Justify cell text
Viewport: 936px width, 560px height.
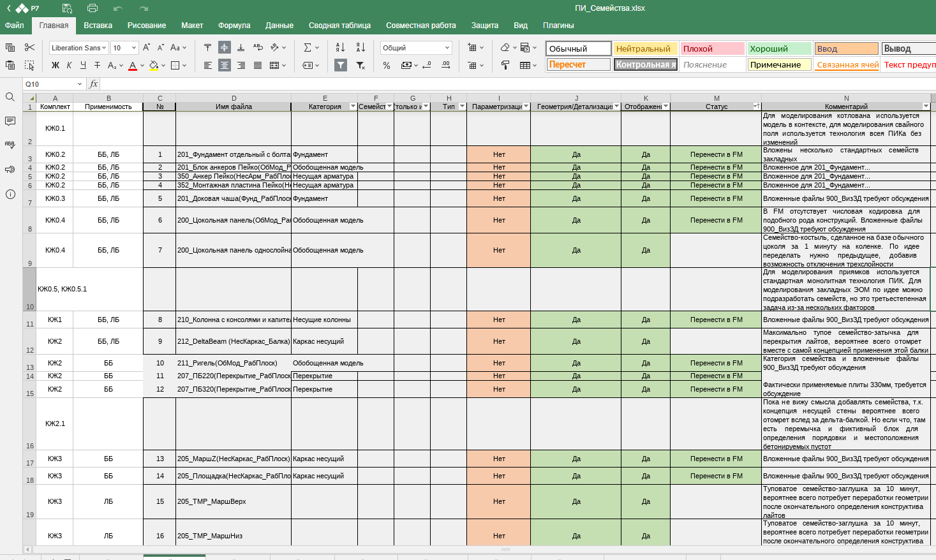[258, 65]
